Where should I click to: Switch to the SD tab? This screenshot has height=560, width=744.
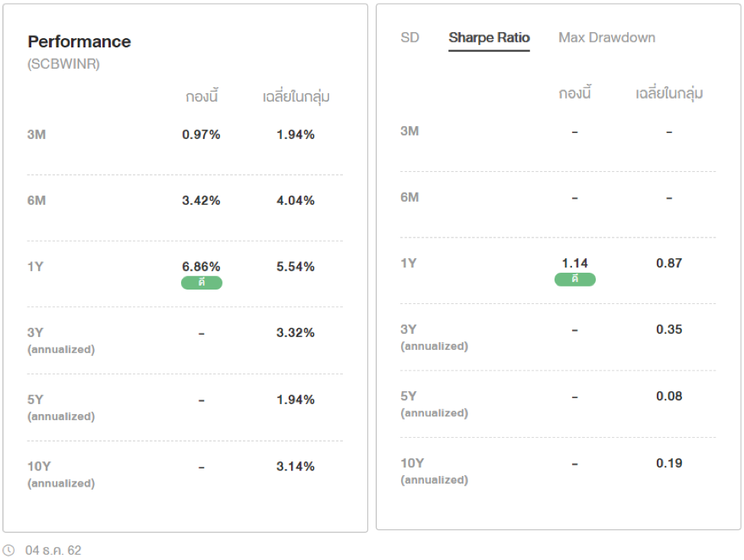click(x=410, y=37)
